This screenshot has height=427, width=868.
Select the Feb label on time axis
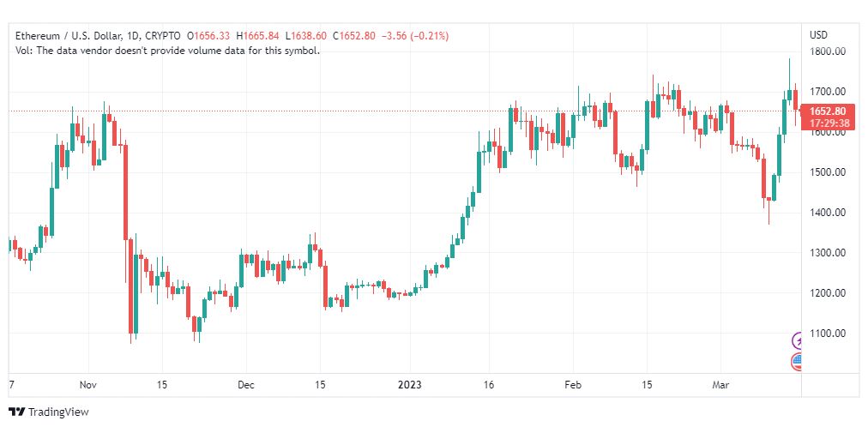click(x=572, y=384)
